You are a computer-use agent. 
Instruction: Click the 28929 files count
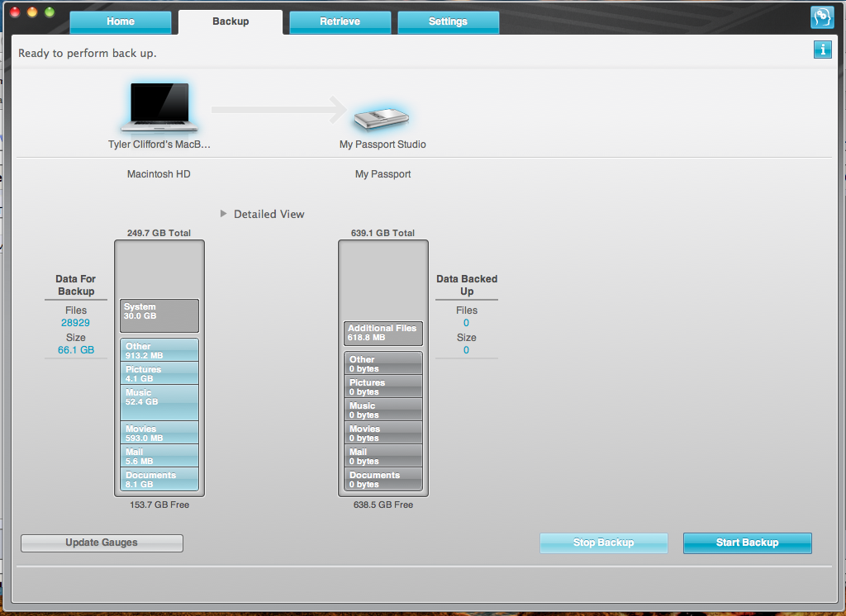pos(75,323)
